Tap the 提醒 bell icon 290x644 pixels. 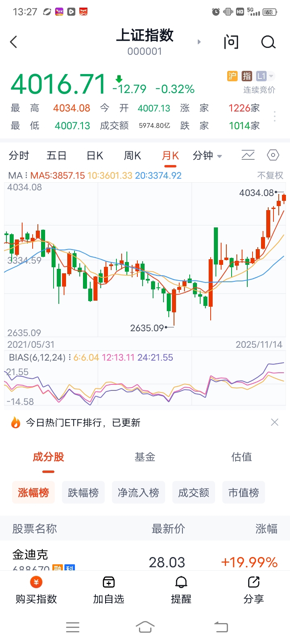point(181,582)
